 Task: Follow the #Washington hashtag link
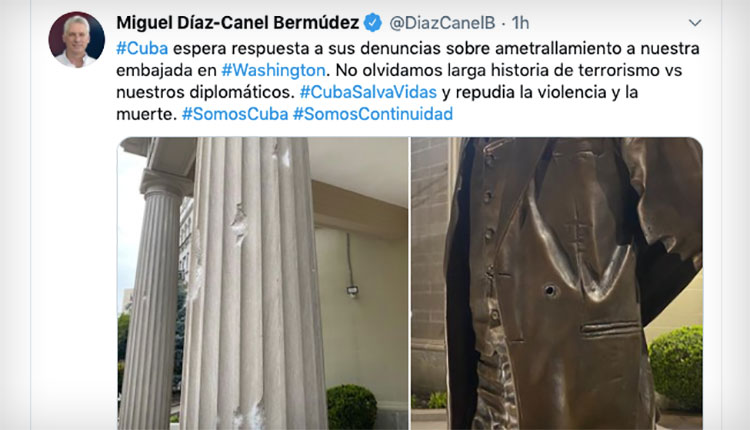click(x=273, y=70)
